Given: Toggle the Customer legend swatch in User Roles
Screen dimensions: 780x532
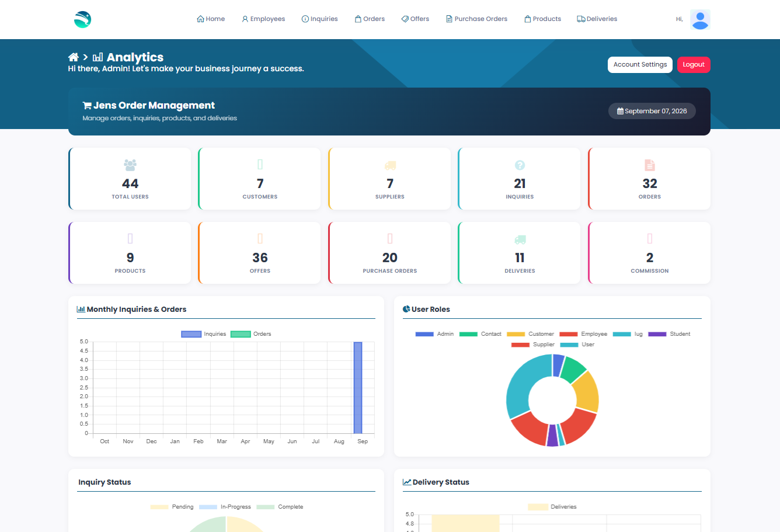Looking at the screenshot, I should click(516, 334).
